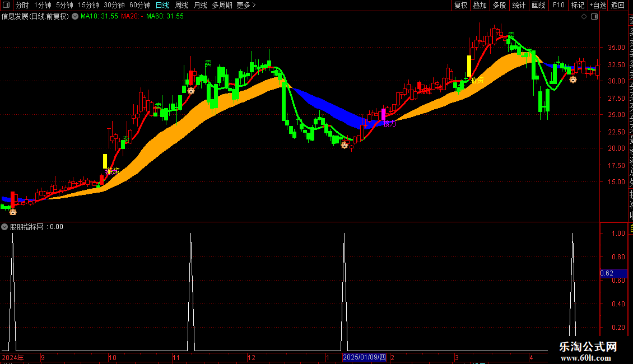Click the magenta 接力 signal marker
The height and width of the screenshot is (364, 633).
[x=384, y=114]
